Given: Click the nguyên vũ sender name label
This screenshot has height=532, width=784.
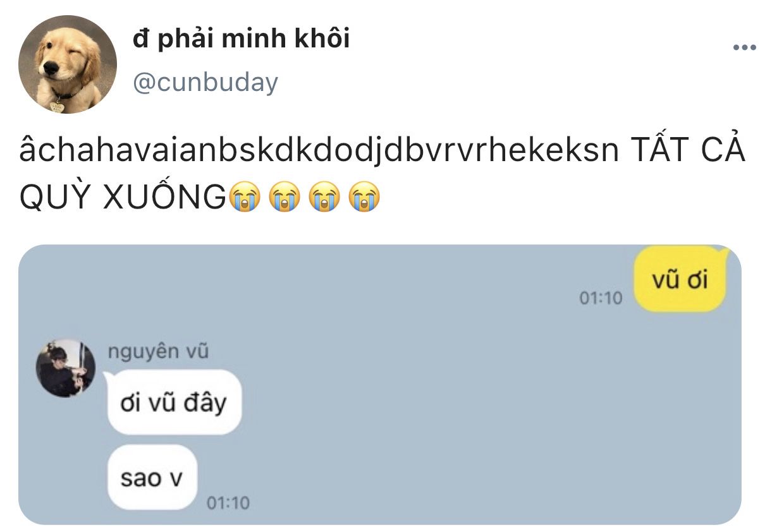Looking at the screenshot, I should coord(158,352).
